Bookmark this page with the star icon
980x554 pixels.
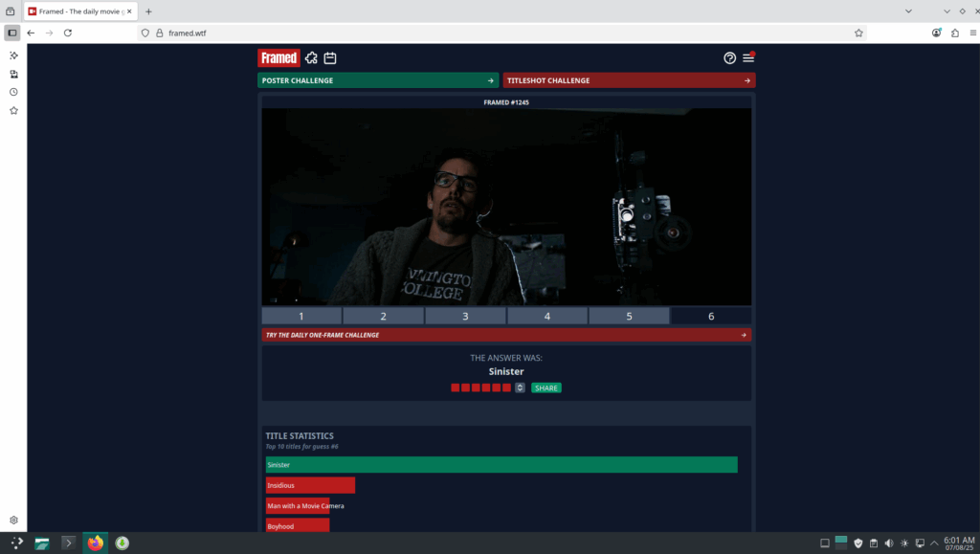(858, 33)
